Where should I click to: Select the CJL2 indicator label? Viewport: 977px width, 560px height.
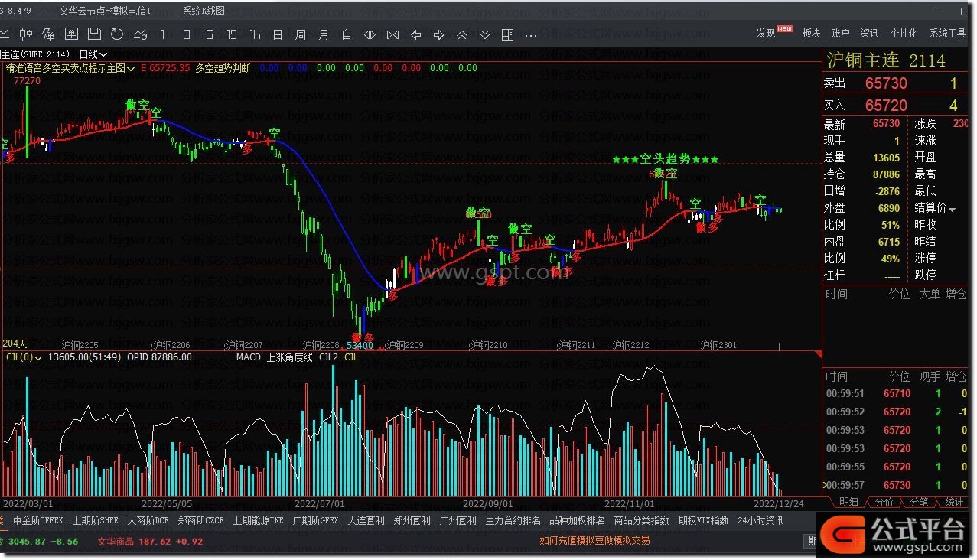pos(328,357)
